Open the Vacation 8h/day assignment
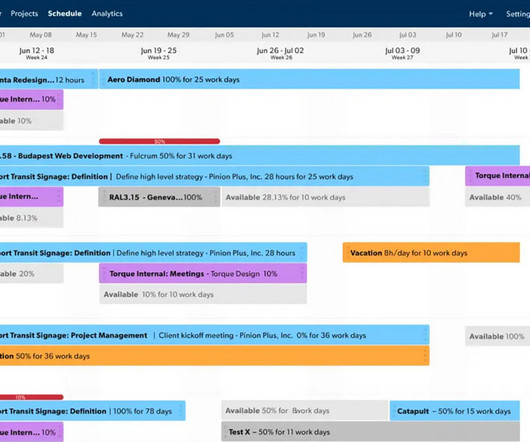Viewport: 530px width, 442px height. pos(431,252)
